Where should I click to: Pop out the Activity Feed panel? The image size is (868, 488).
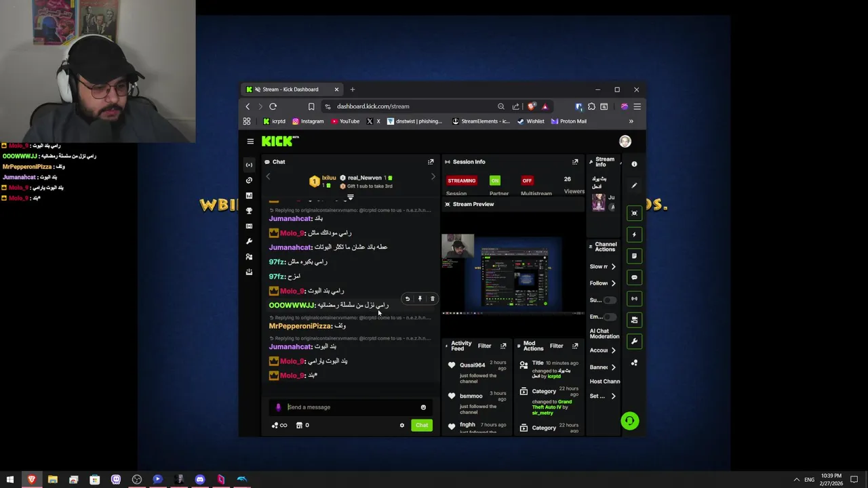tap(503, 346)
